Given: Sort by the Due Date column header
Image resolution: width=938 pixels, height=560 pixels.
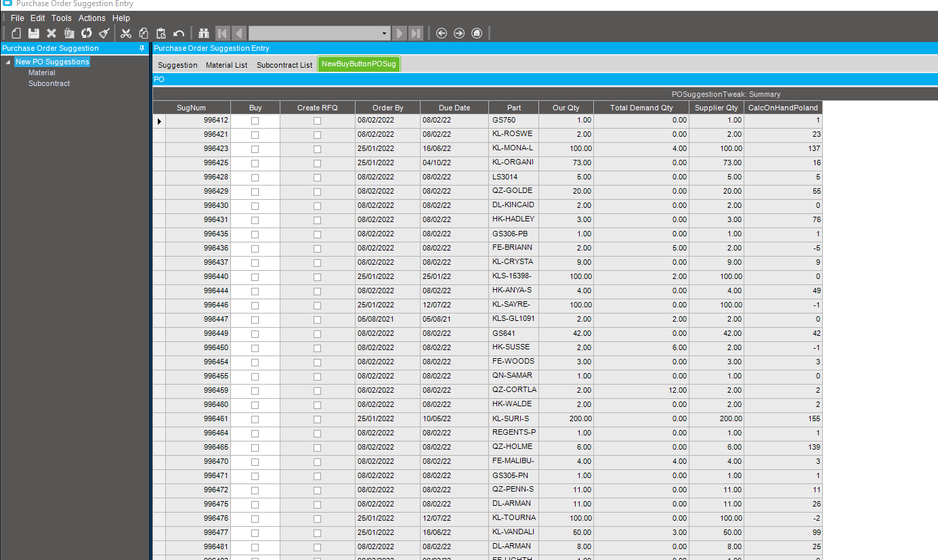Looking at the screenshot, I should coord(454,108).
